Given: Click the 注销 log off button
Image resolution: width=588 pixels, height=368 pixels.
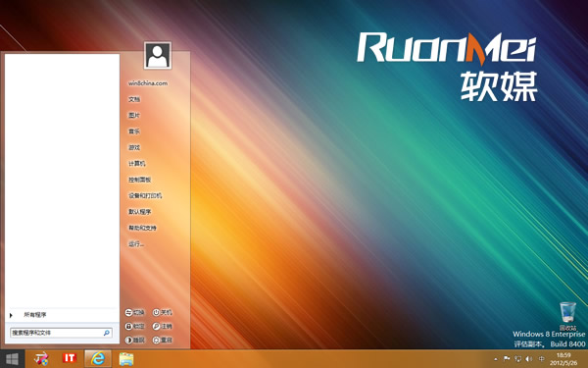Looking at the screenshot, I should (x=163, y=327).
